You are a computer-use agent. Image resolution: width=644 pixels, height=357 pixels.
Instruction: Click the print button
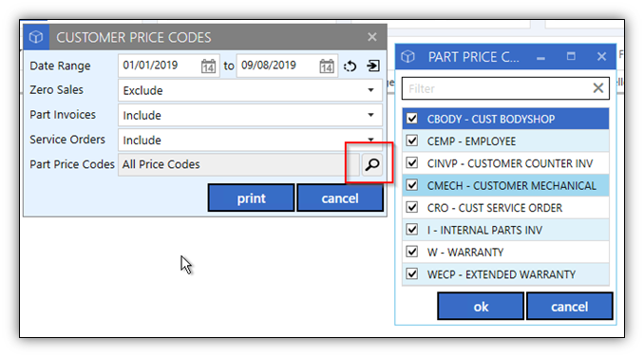(x=252, y=198)
